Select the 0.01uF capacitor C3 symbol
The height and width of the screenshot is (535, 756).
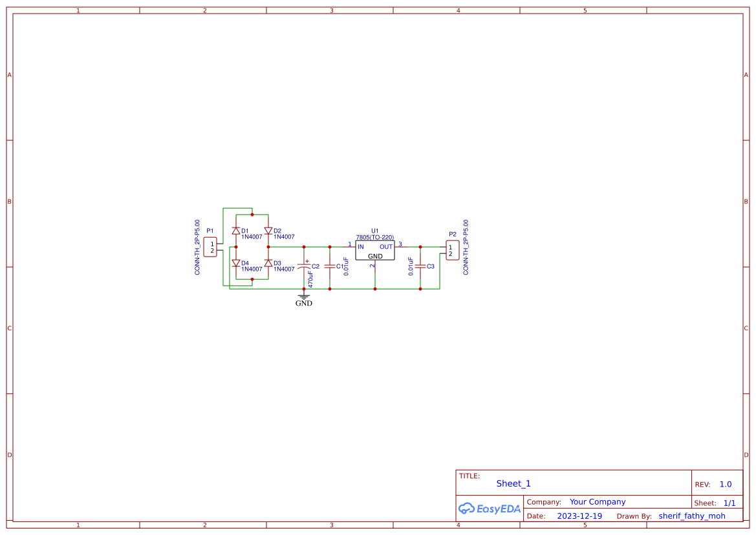(x=420, y=266)
